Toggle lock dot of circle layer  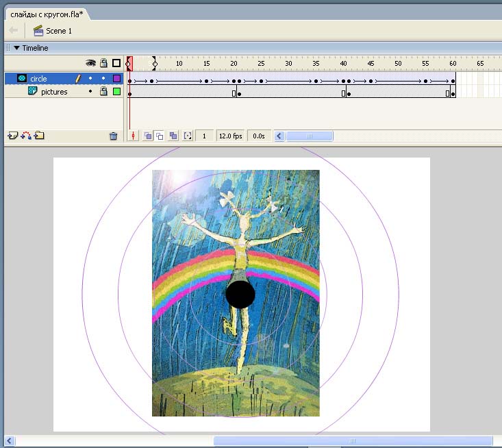point(103,78)
